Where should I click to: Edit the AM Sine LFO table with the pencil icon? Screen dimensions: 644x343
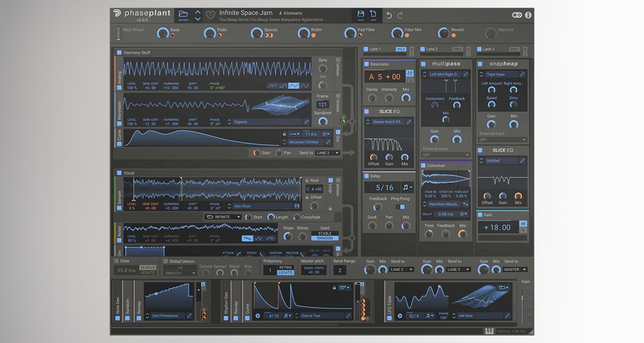[x=507, y=316]
